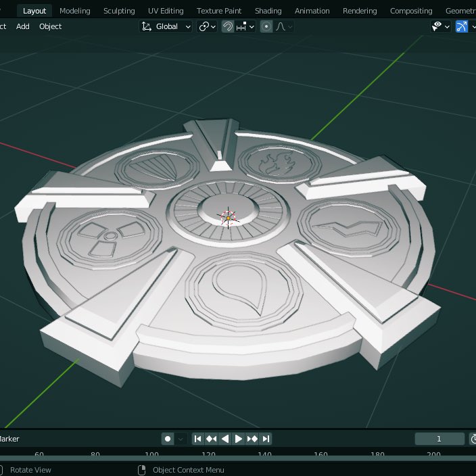Switch to the Shading workspace
476x476 pixels.
pyautogui.click(x=268, y=11)
